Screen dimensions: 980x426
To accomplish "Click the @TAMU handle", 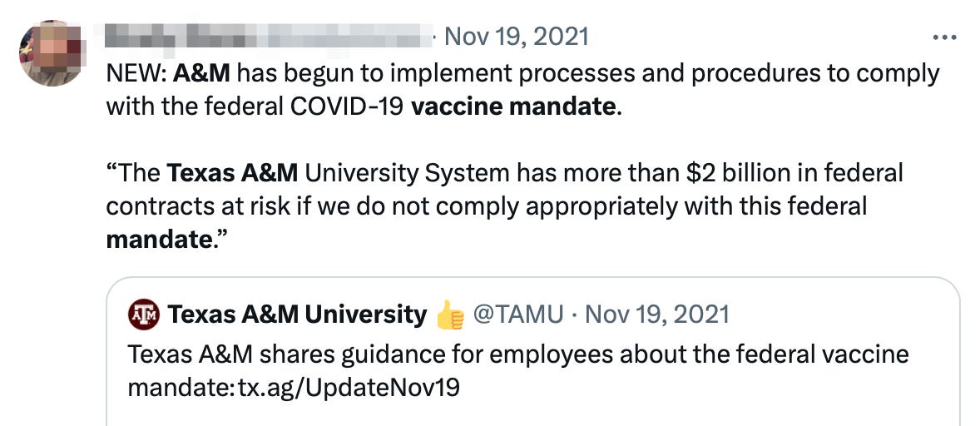I will (x=517, y=315).
